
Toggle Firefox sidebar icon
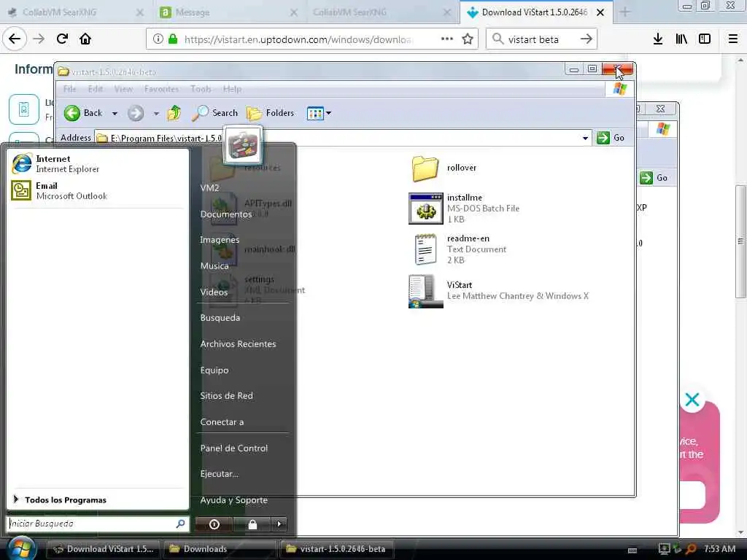pyautogui.click(x=705, y=39)
